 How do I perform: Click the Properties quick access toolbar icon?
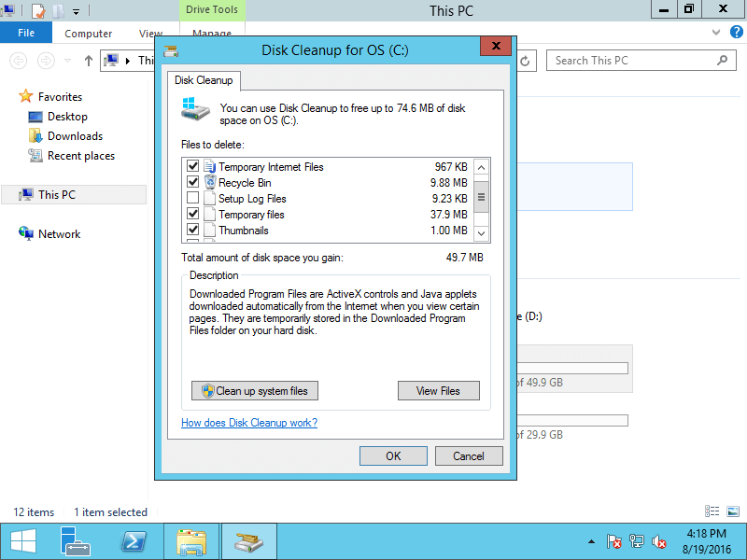[x=38, y=10]
